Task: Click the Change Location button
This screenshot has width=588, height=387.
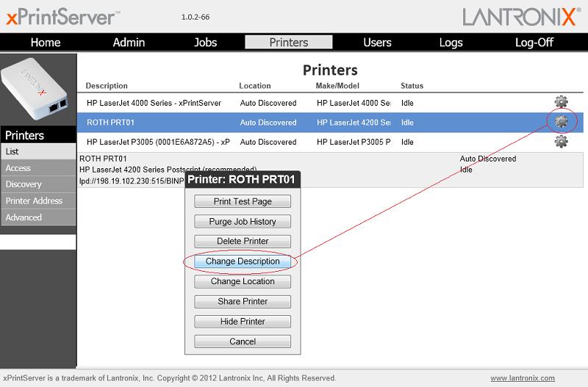Action: [x=243, y=281]
